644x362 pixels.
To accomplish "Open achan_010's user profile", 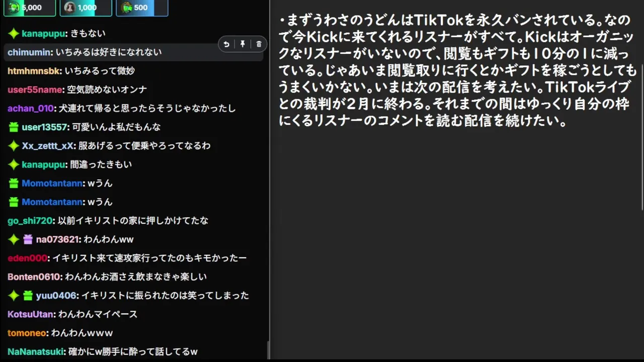I will coord(31,108).
